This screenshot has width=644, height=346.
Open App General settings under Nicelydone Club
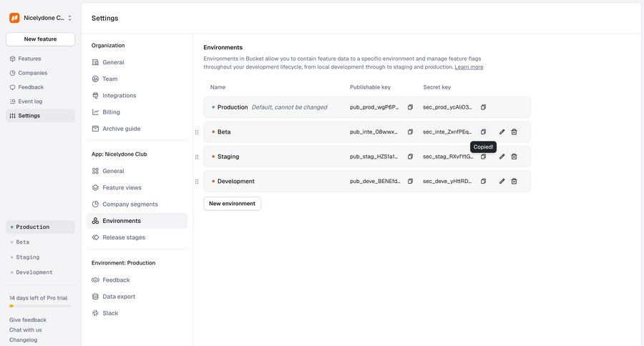coord(137,171)
